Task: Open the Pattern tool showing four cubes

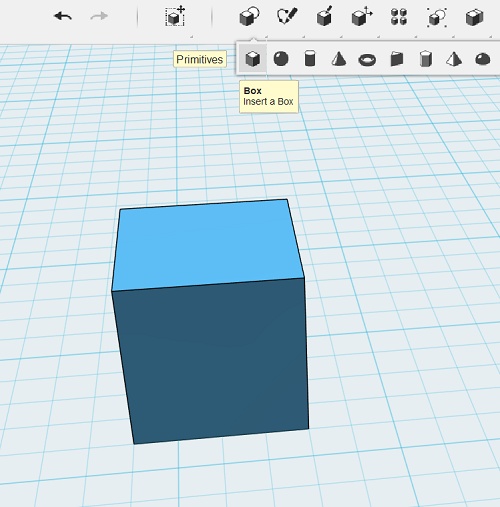Action: [399, 16]
